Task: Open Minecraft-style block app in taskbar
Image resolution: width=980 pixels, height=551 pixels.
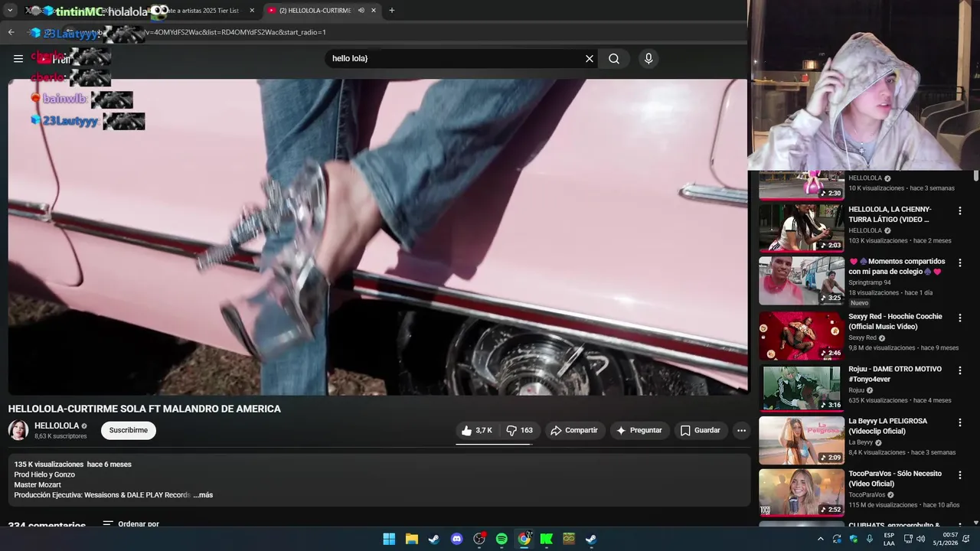Action: (x=569, y=539)
